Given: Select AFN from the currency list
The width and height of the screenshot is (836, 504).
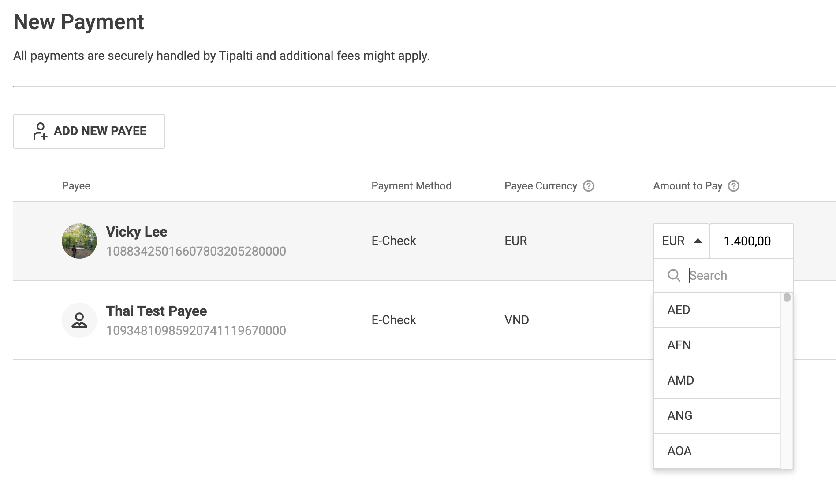Looking at the screenshot, I should pos(717,345).
